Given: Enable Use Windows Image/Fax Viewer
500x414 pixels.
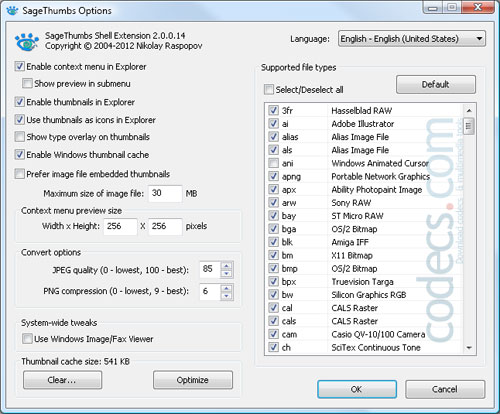Looking at the screenshot, I should 27,339.
